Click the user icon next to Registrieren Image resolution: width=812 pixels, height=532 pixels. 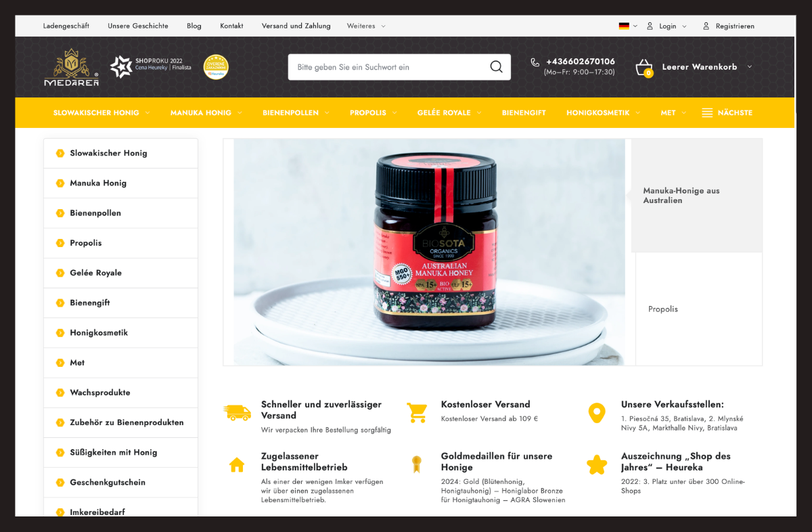coord(706,26)
